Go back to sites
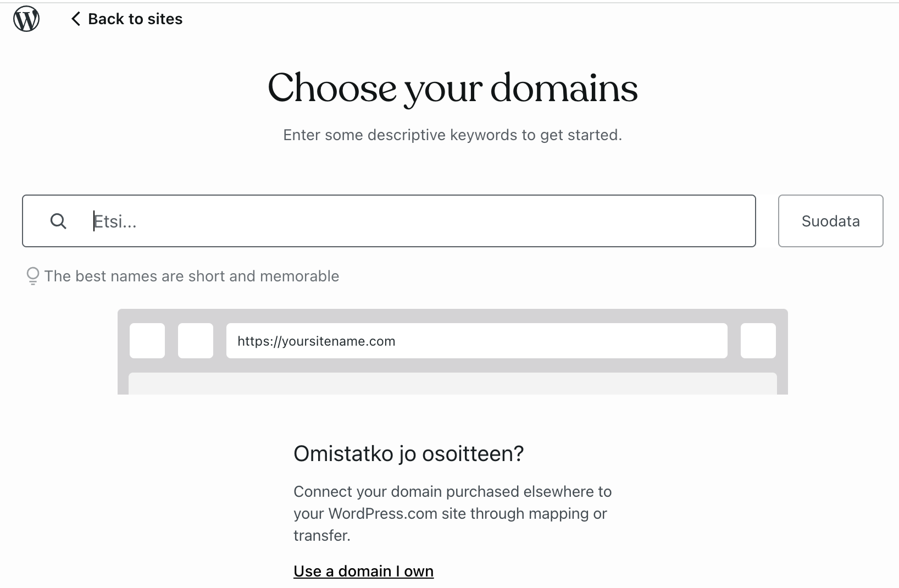This screenshot has width=899, height=588. point(135,19)
